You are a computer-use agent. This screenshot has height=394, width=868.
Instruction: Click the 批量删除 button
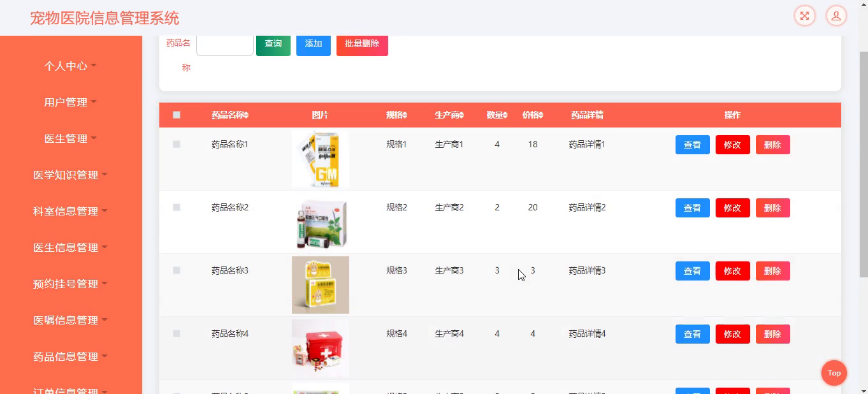pyautogui.click(x=362, y=44)
